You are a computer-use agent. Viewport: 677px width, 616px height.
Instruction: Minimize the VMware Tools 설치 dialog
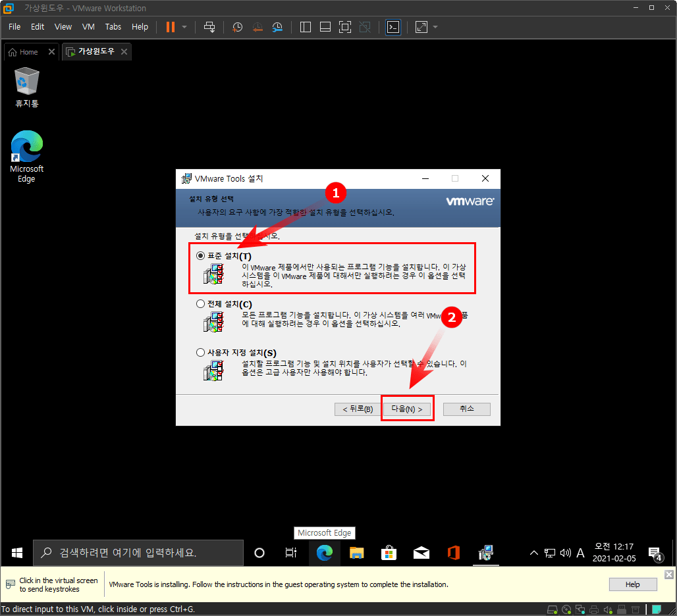pos(425,178)
